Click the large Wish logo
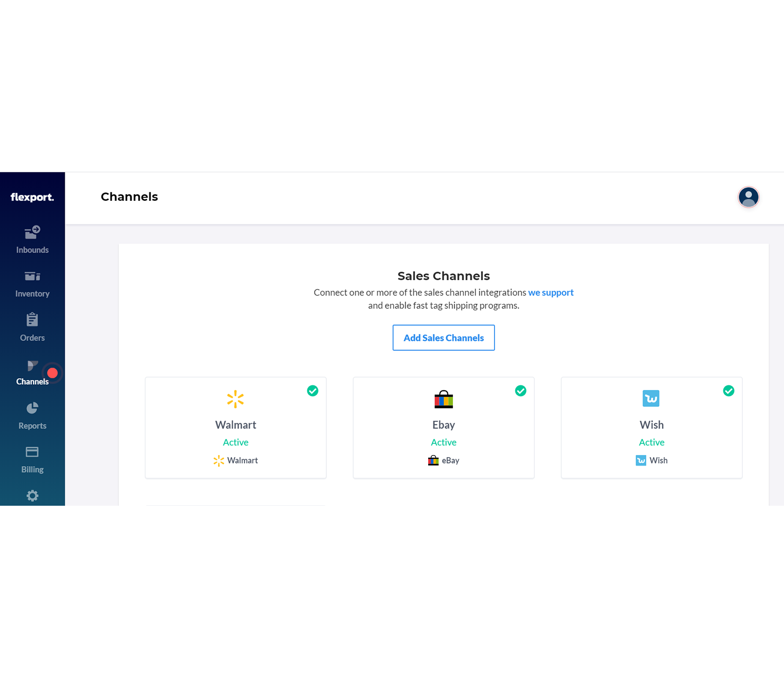 click(x=651, y=399)
